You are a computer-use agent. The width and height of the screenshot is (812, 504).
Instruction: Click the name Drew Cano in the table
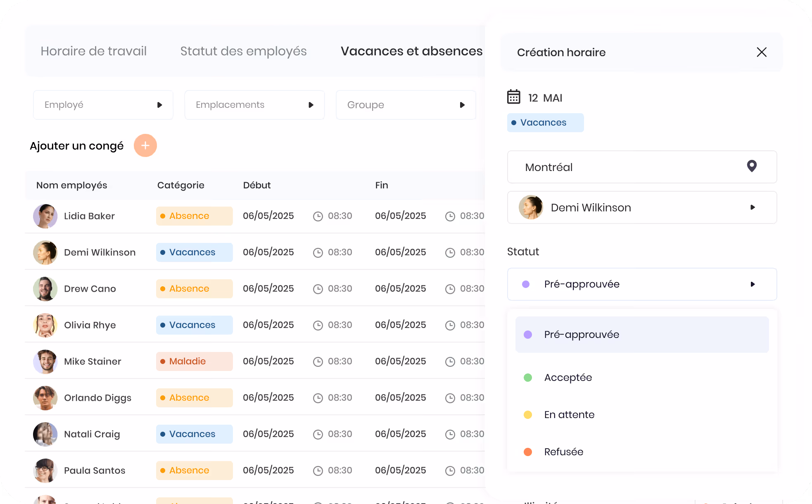(x=90, y=289)
